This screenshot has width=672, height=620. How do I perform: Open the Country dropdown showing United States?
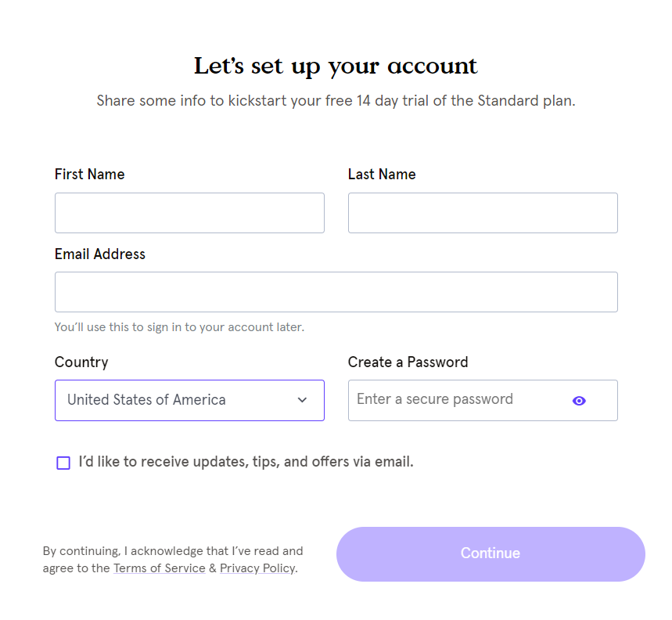click(x=180, y=400)
